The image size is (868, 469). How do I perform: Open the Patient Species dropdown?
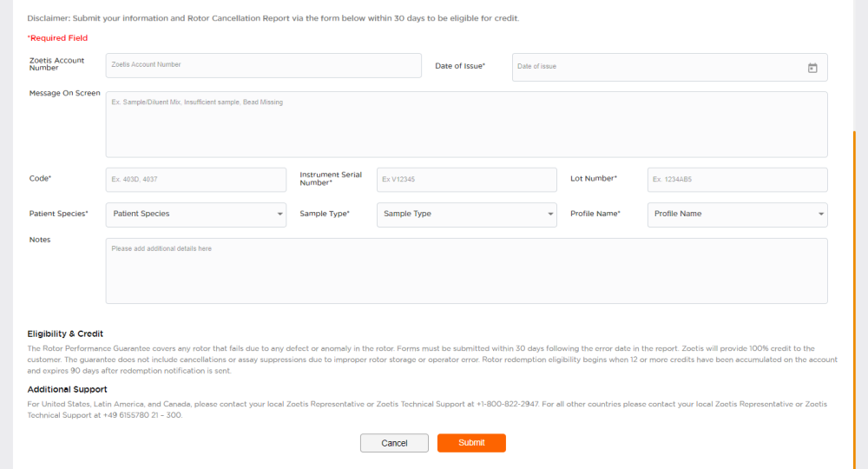pyautogui.click(x=196, y=215)
